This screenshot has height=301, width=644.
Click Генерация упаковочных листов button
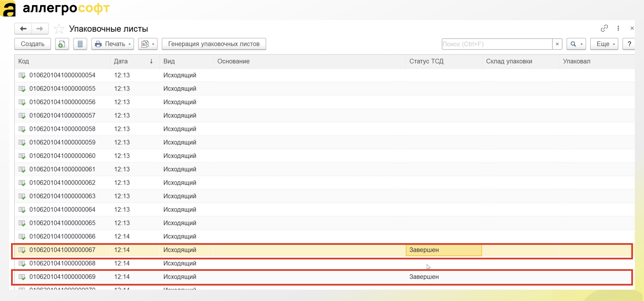click(x=214, y=44)
